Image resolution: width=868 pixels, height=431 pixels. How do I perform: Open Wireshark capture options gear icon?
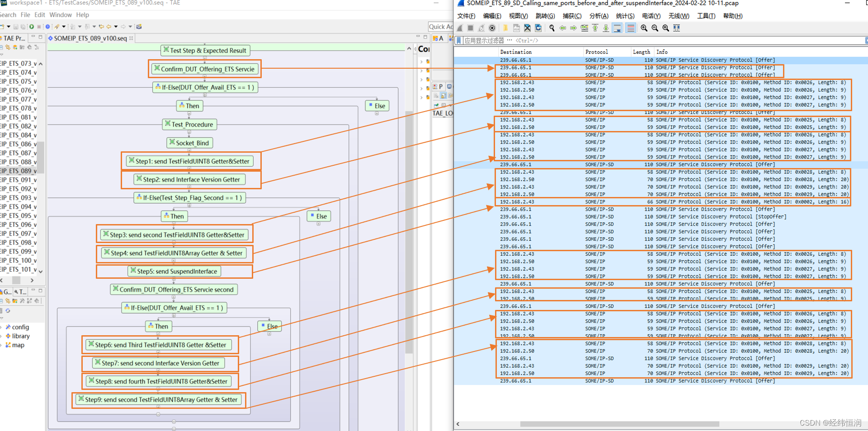[492, 28]
